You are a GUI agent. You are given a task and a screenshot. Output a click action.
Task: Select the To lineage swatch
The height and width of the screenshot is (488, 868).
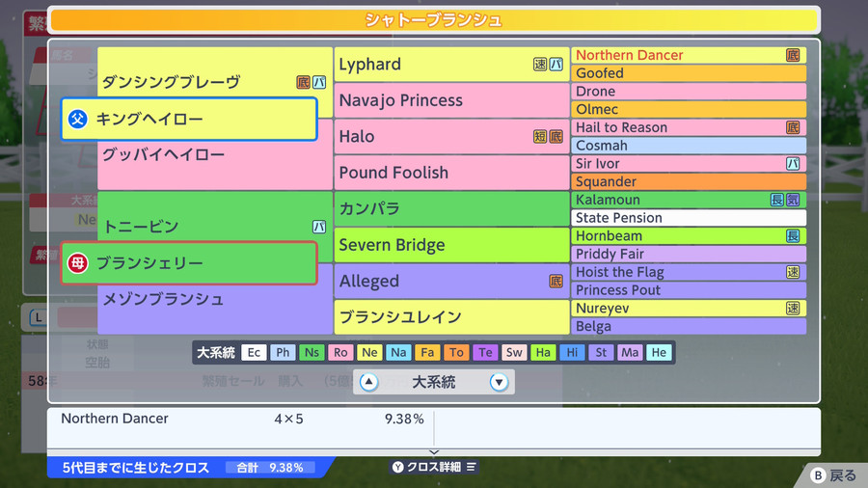(456, 352)
